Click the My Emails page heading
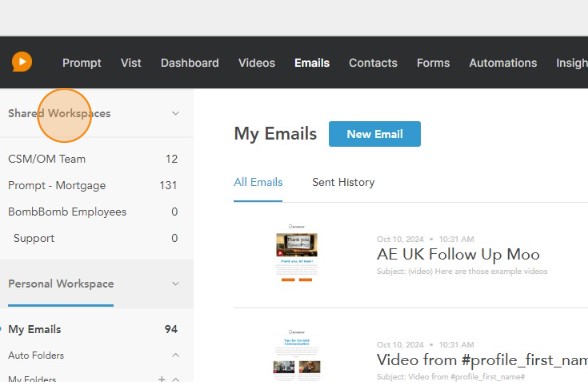Image resolution: width=588 pixels, height=387 pixels. pyautogui.click(x=275, y=134)
